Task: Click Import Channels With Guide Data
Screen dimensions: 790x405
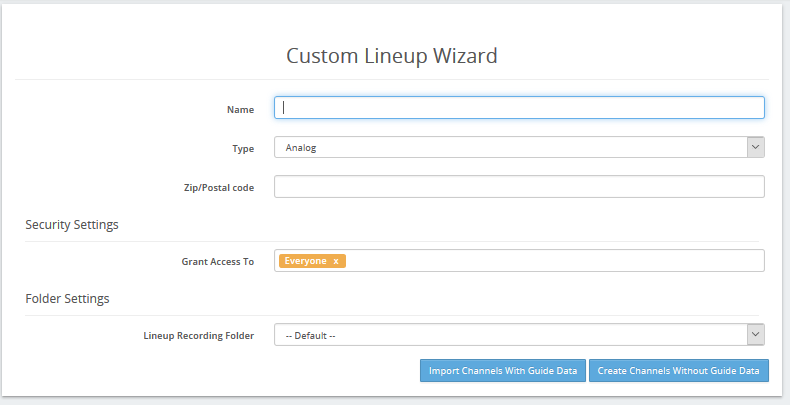Action: click(x=503, y=370)
